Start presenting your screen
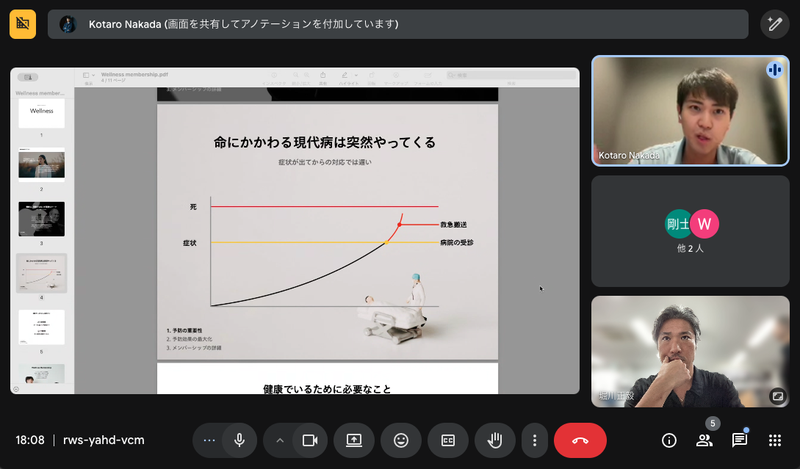This screenshot has height=469, width=800. click(354, 440)
